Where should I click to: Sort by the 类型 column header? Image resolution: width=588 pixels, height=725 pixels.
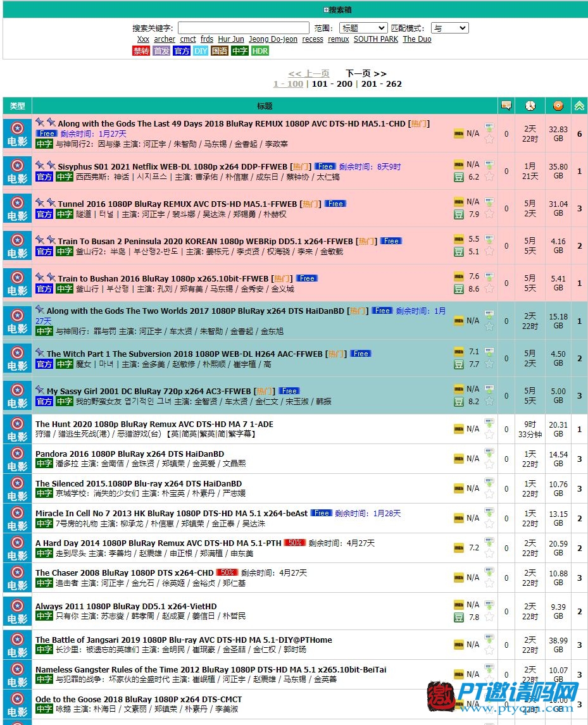[18, 106]
